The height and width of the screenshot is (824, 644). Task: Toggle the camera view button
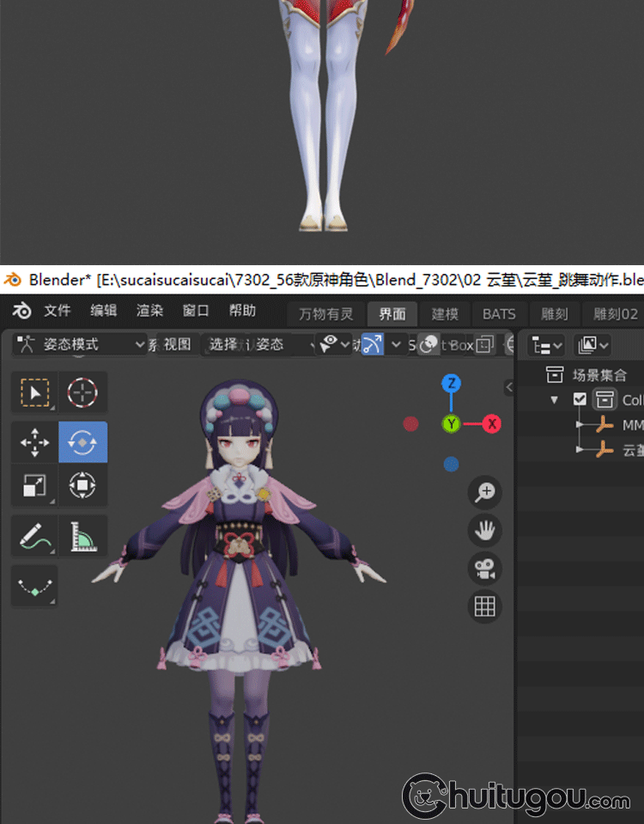(484, 568)
